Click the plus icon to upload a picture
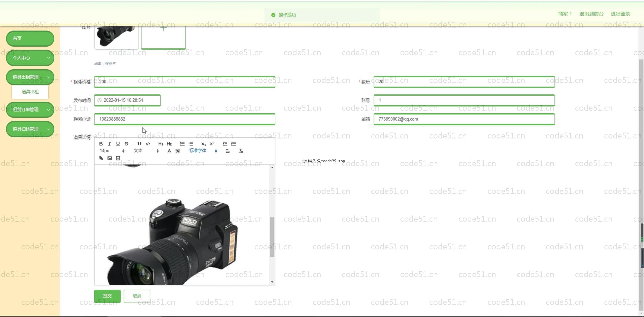 pos(163,28)
